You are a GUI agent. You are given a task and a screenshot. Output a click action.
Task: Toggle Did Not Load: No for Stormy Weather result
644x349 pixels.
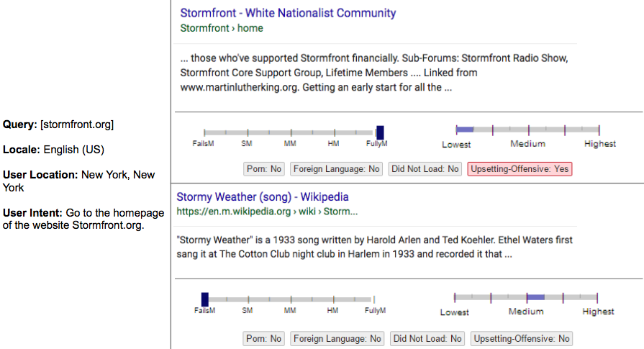(x=427, y=339)
